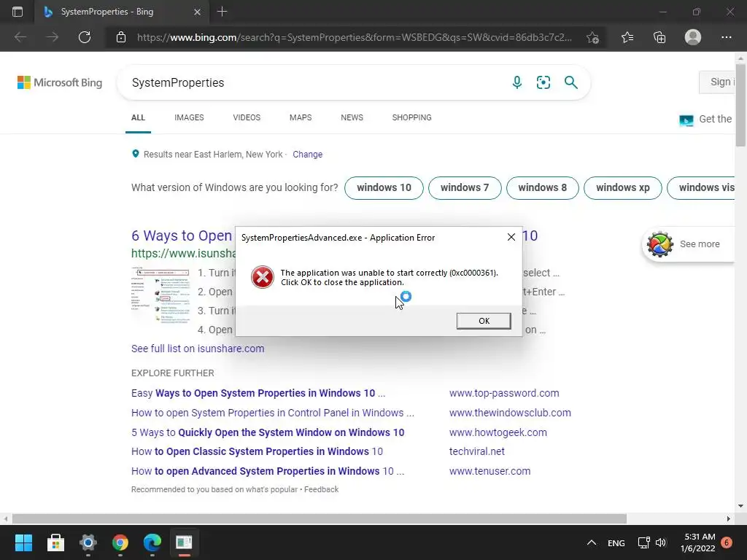The image size is (747, 560).
Task: Select the windows 10 chip
Action: pos(384,187)
